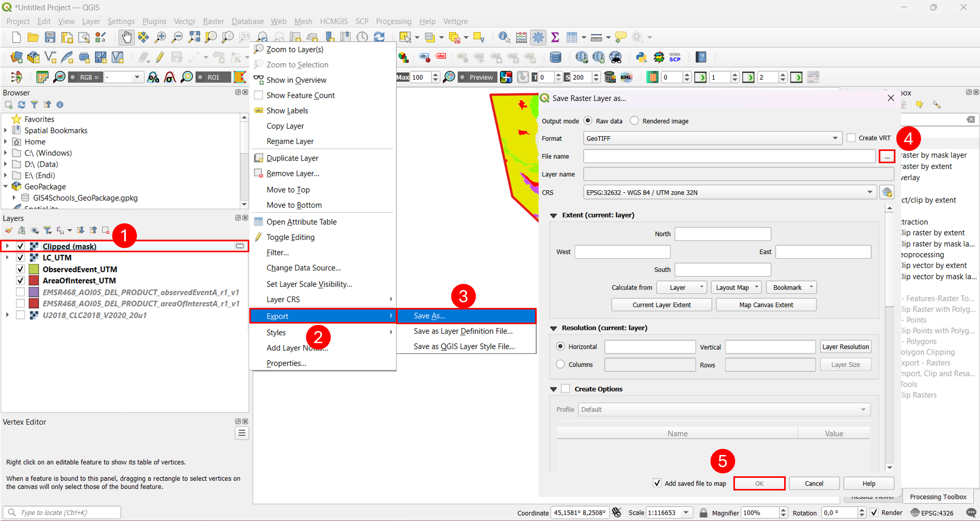
Task: Open the CRS EPSG:32632 dropdown
Action: point(730,192)
